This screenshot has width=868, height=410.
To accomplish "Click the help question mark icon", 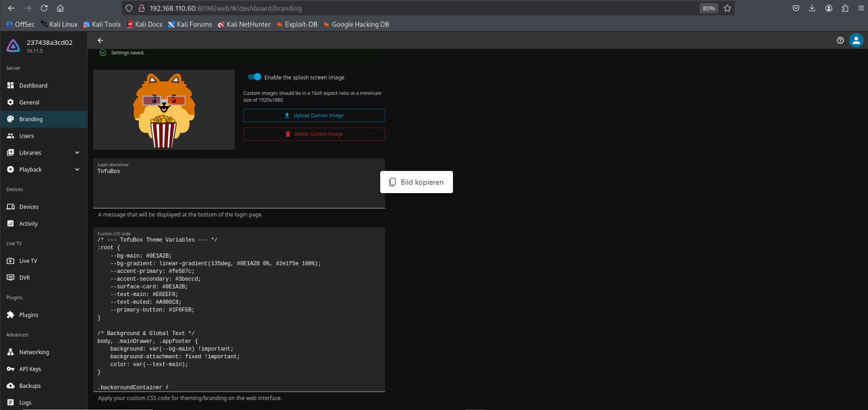I will click(x=840, y=40).
